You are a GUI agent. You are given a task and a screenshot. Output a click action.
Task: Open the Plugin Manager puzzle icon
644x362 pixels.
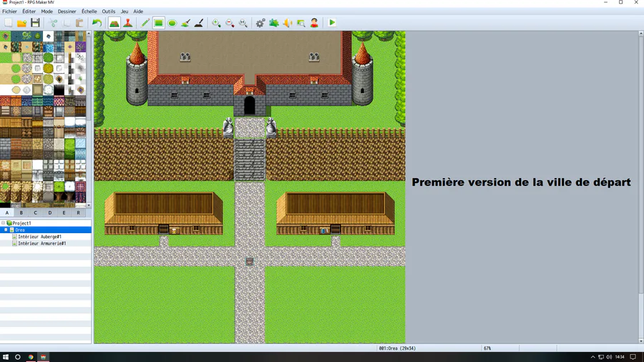tap(274, 23)
